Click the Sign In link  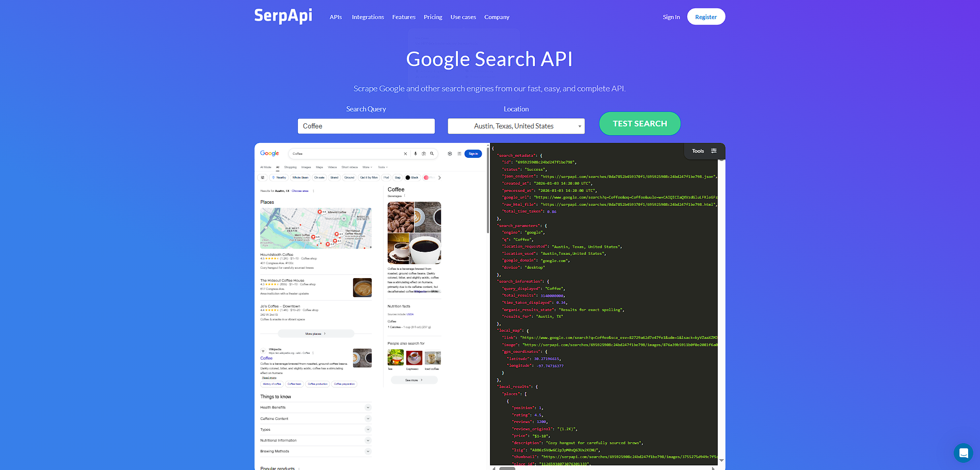671,17
